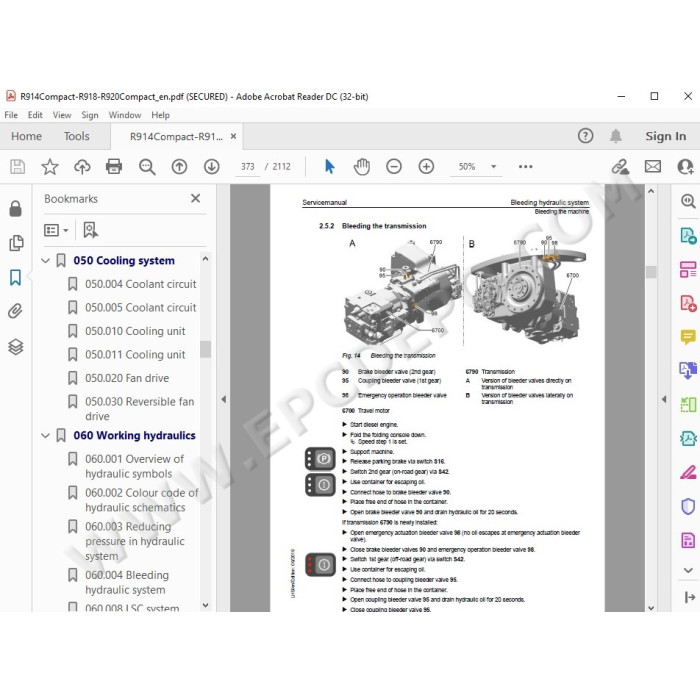Share a link to the file
The image size is (700, 700).
[x=620, y=167]
